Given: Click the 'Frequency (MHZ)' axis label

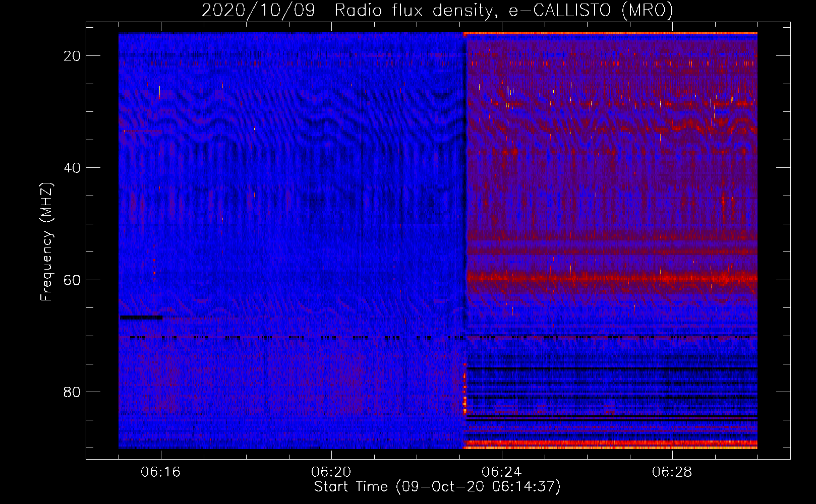Looking at the screenshot, I should (46, 242).
